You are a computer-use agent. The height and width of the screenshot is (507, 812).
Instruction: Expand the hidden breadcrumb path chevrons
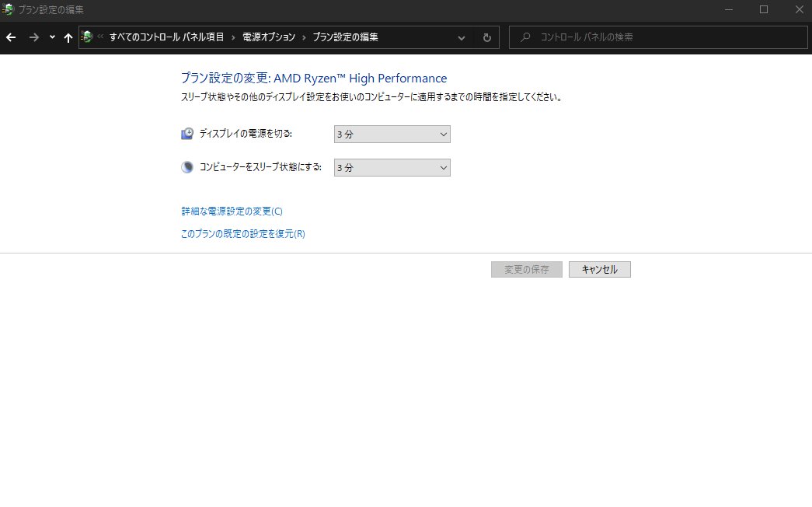tap(100, 37)
